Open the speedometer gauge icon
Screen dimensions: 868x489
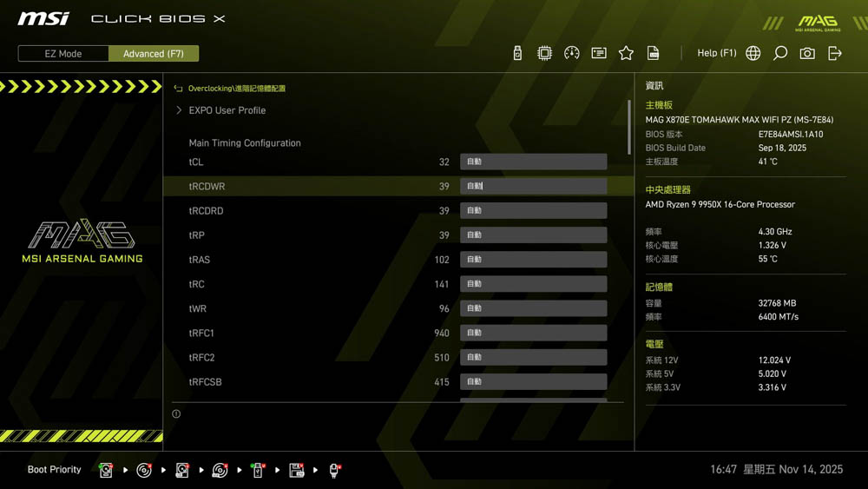pos(571,53)
